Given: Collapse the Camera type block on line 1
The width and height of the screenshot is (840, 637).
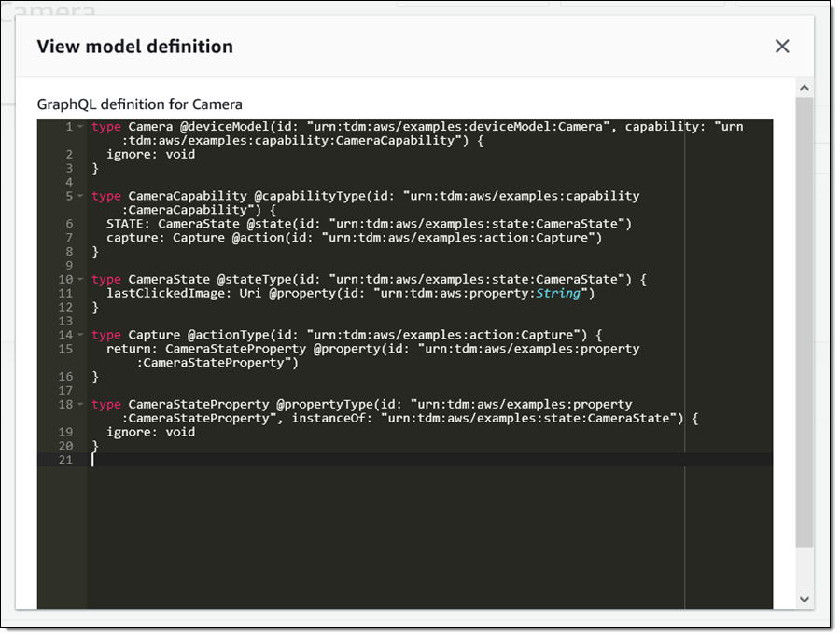Looking at the screenshot, I should (x=81, y=127).
